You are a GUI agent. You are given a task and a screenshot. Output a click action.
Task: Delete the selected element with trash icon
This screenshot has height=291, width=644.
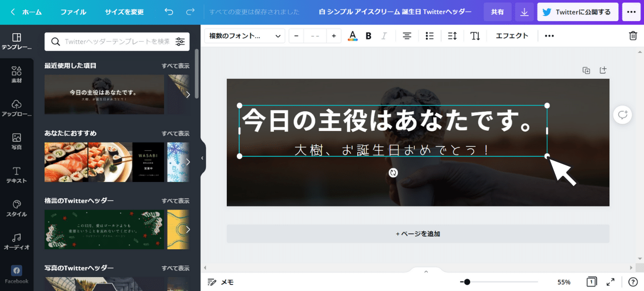point(633,36)
